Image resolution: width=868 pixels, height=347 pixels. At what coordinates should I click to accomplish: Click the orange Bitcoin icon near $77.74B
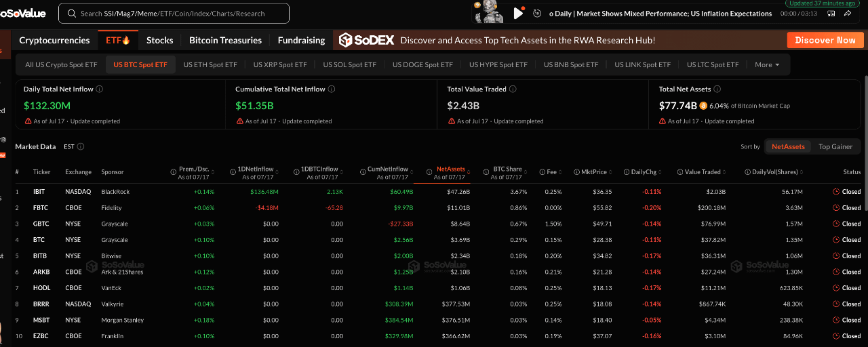pyautogui.click(x=703, y=106)
